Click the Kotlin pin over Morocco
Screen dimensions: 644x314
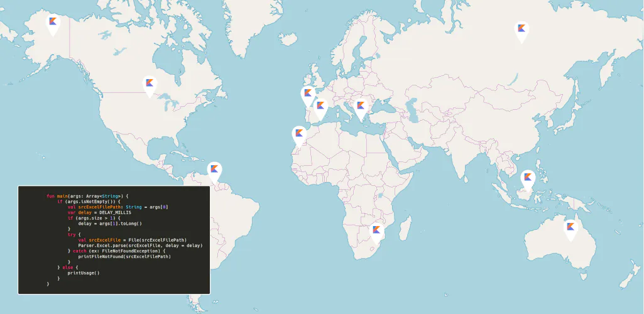(300, 136)
